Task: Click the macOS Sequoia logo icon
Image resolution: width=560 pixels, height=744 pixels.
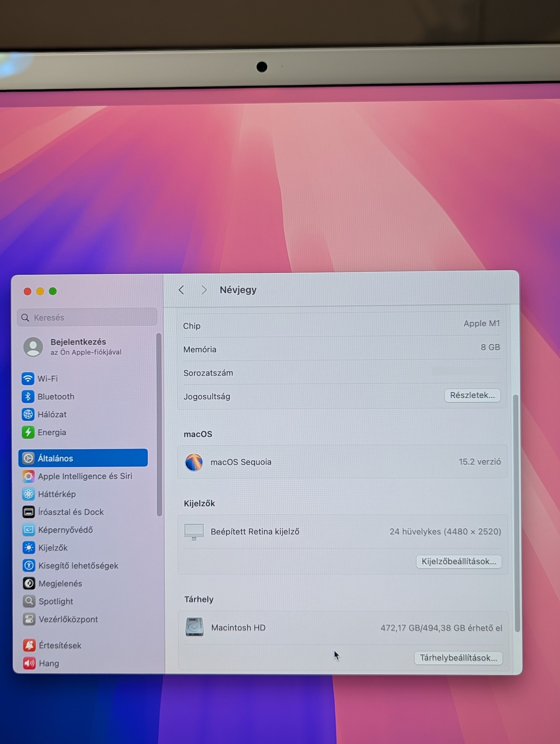Action: click(x=194, y=462)
